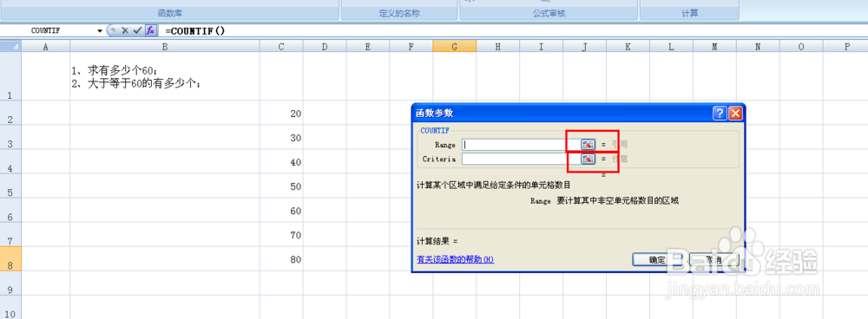Image resolution: width=868 pixels, height=319 pixels.
Task: Select column D header
Action: tap(325, 47)
